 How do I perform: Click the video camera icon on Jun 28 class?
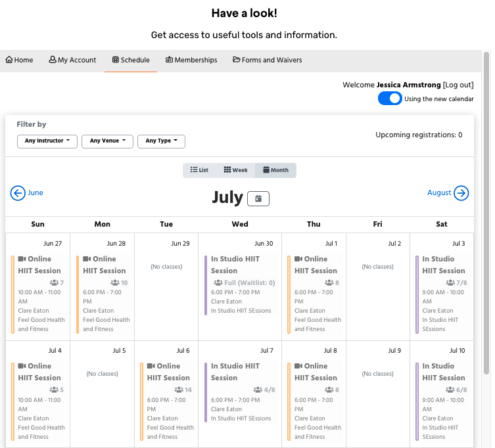pos(87,259)
